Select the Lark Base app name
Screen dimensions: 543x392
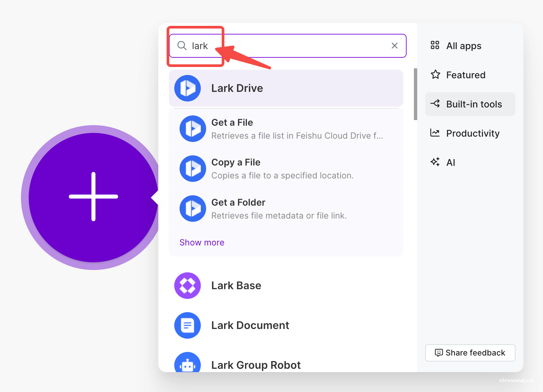coord(236,286)
